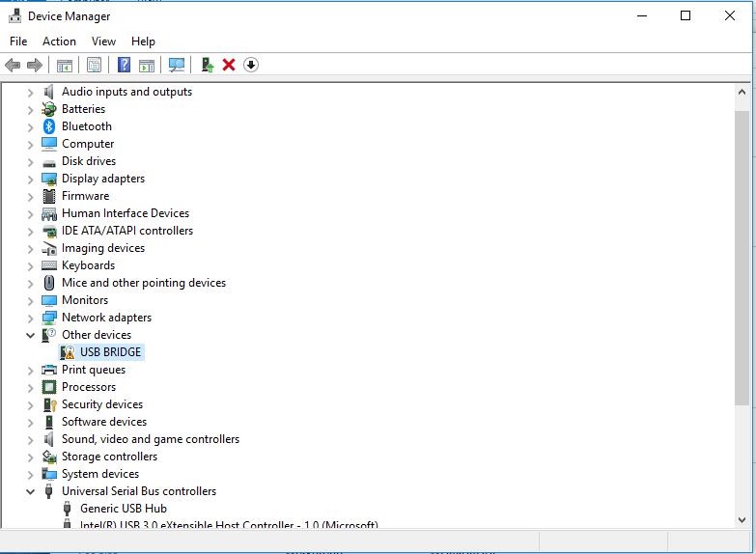Open the View menu
Screen dimensions: 756x554
pos(103,42)
